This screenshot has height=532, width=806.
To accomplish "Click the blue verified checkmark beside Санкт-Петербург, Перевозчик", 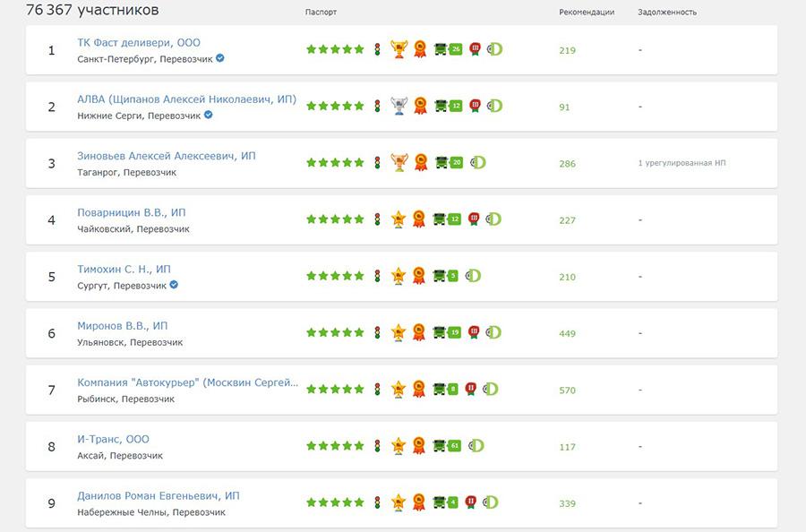I will [220, 58].
